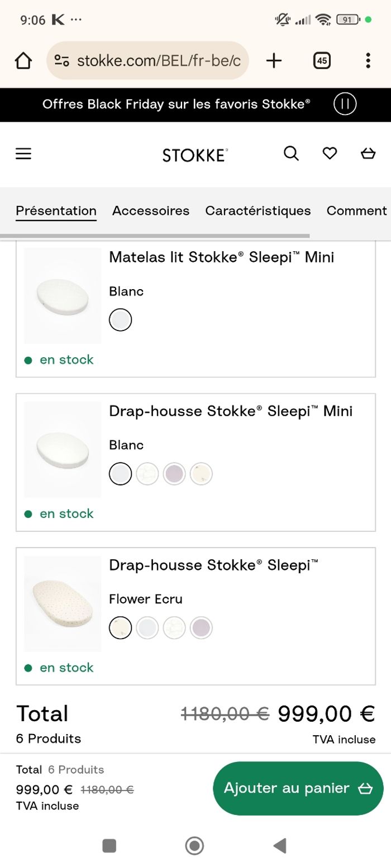Tap the search magnifier icon
Image resolution: width=391 pixels, height=868 pixels.
pyautogui.click(x=291, y=154)
